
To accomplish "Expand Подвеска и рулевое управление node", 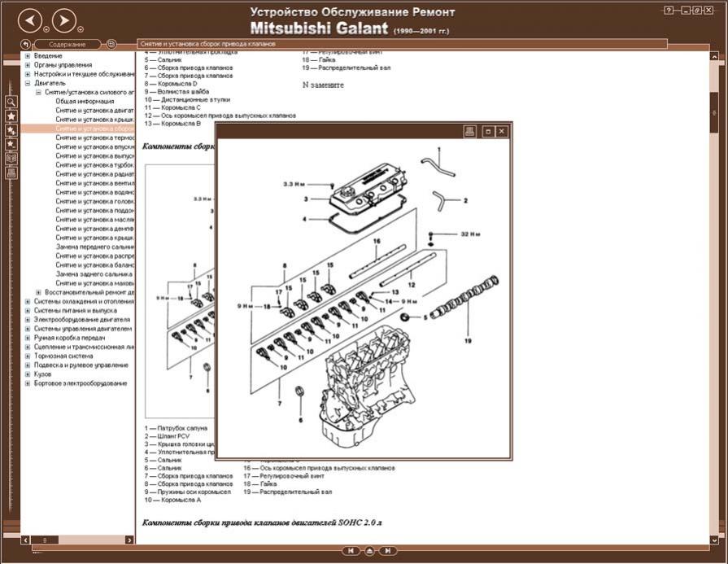I will 28,365.
